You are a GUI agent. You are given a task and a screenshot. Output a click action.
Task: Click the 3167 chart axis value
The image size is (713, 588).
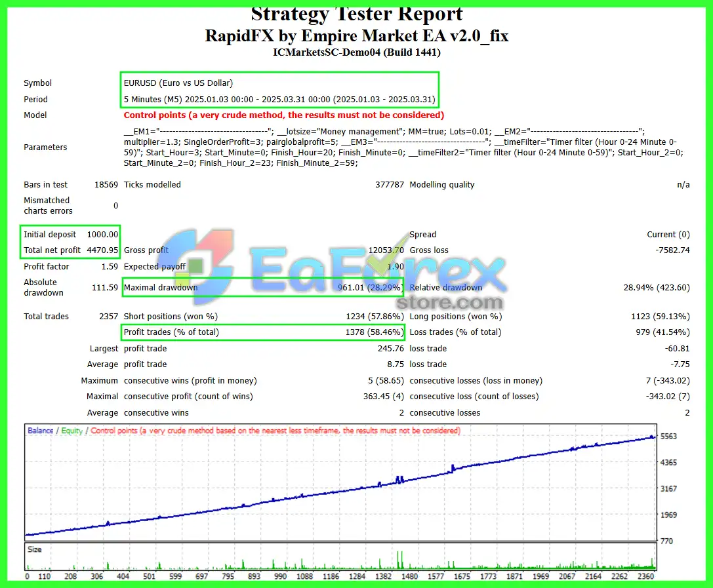(668, 489)
